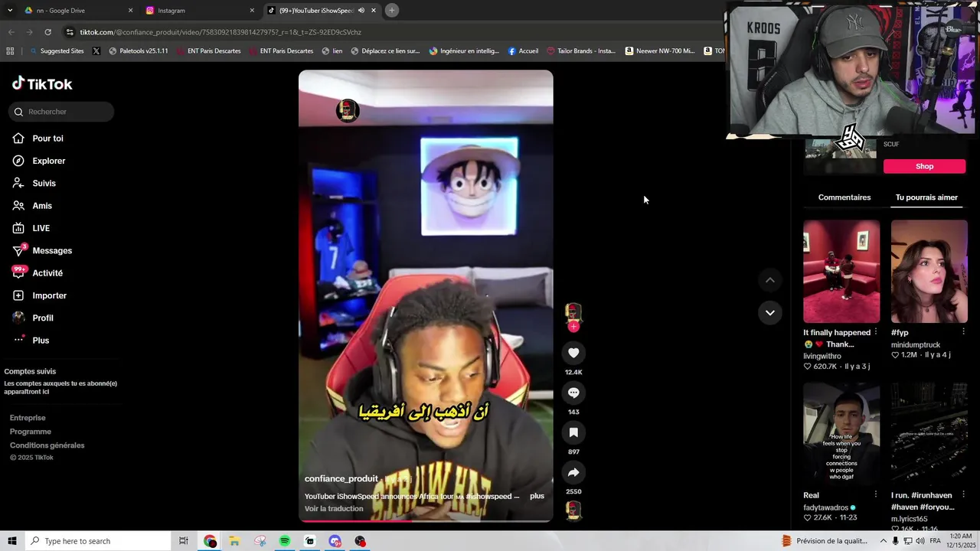980x551 pixels.
Task: Open the TikTok home logo
Action: tap(42, 83)
